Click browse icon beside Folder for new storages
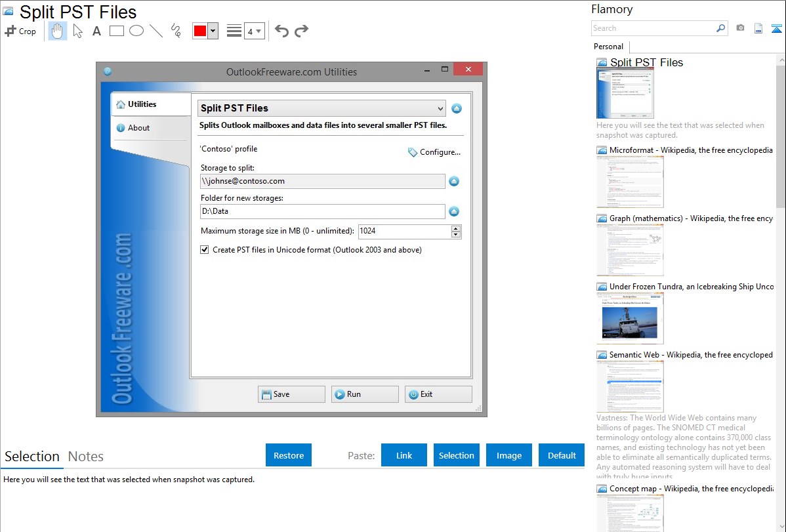The width and height of the screenshot is (786, 532). [454, 212]
